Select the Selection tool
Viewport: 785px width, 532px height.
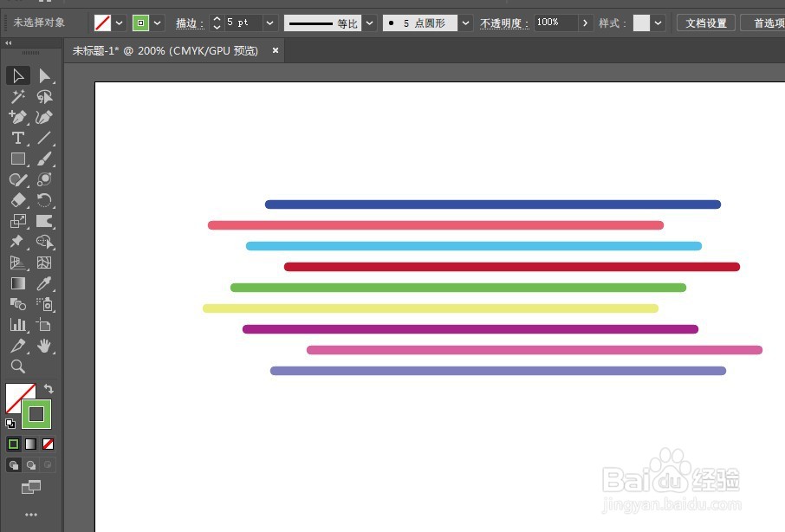point(17,75)
